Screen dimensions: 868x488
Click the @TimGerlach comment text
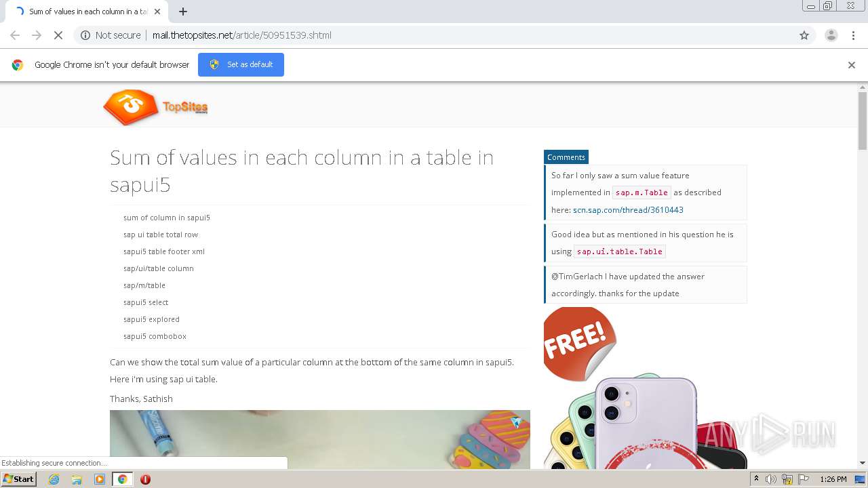(x=628, y=285)
